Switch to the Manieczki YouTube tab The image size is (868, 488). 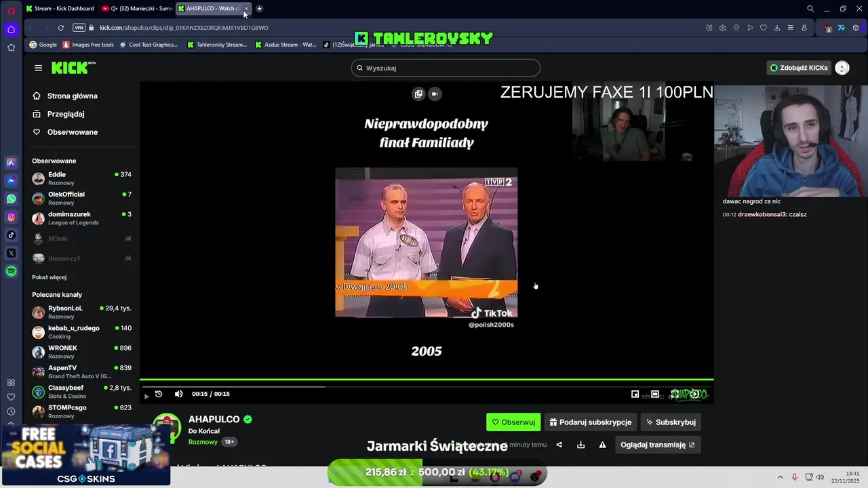[136, 9]
